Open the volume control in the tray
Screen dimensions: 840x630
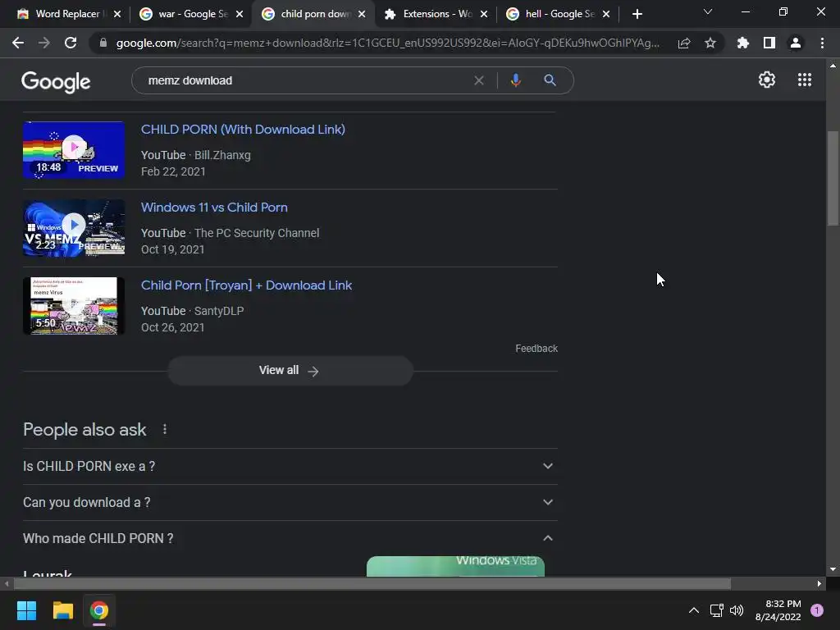(x=737, y=610)
